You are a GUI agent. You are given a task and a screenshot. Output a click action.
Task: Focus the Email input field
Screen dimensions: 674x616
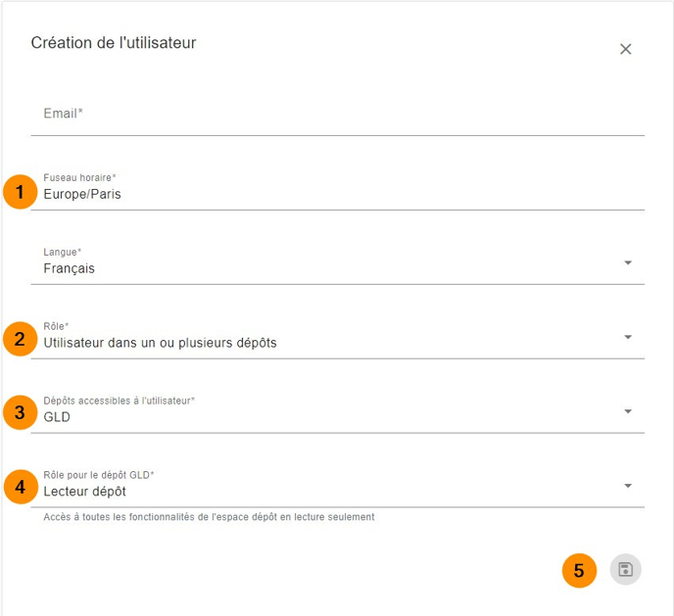[337, 115]
